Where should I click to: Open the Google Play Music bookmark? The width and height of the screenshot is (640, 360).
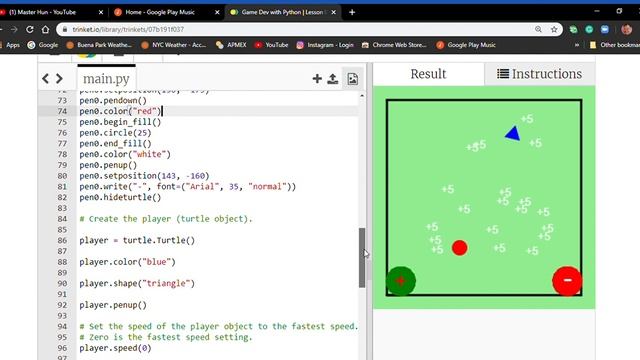pyautogui.click(x=466, y=45)
